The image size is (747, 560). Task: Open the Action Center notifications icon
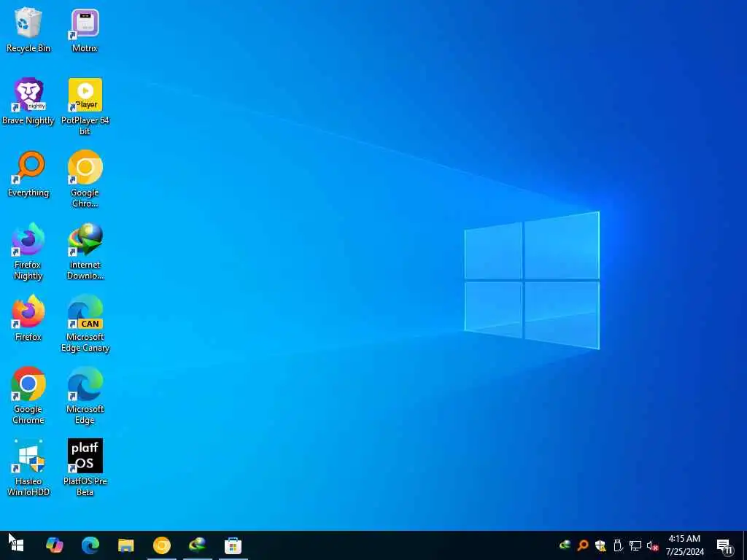724,546
